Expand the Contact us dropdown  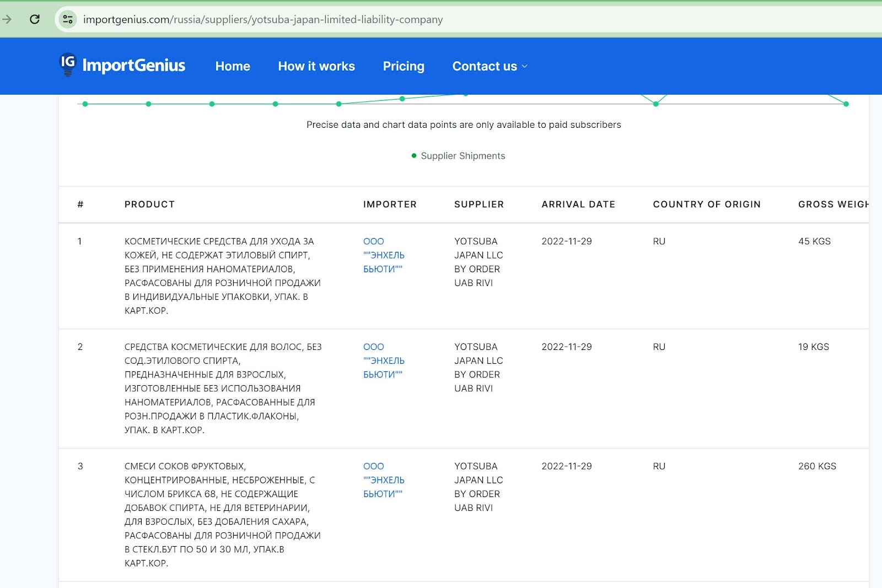(490, 66)
